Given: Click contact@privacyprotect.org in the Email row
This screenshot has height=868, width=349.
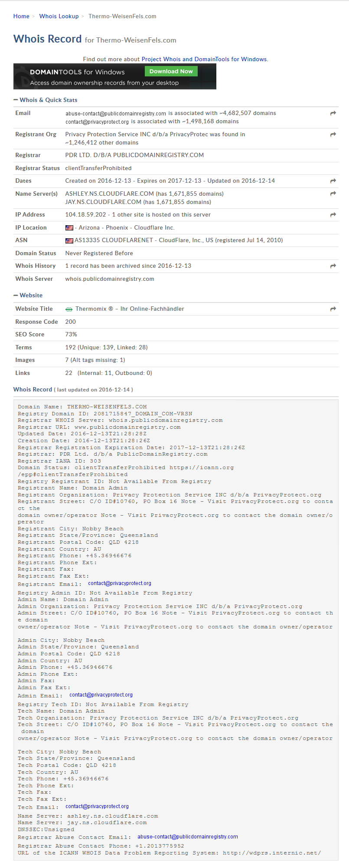Looking at the screenshot, I should (x=97, y=122).
